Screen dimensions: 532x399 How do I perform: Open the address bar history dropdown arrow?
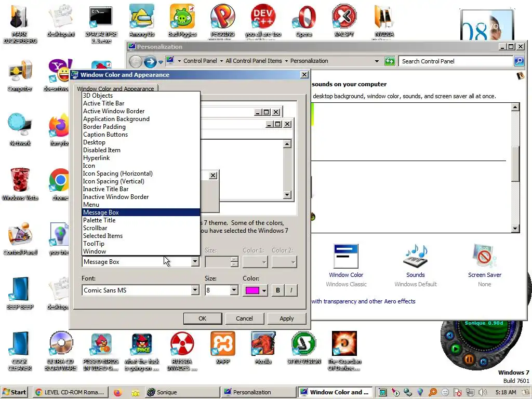click(x=377, y=61)
